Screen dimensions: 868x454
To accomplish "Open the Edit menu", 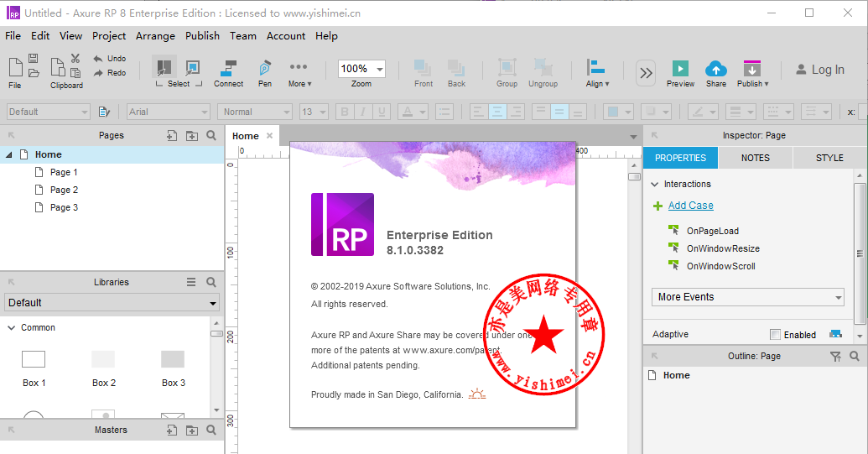I will coord(40,36).
